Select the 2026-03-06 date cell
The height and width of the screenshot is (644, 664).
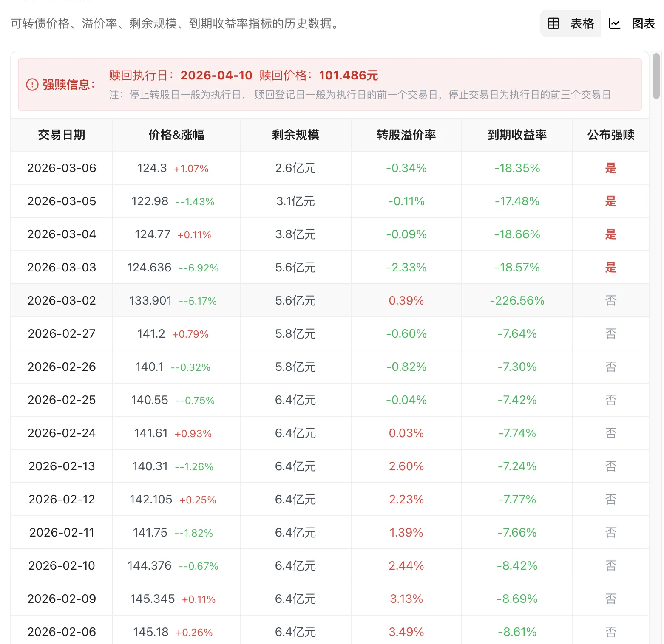coord(61,168)
